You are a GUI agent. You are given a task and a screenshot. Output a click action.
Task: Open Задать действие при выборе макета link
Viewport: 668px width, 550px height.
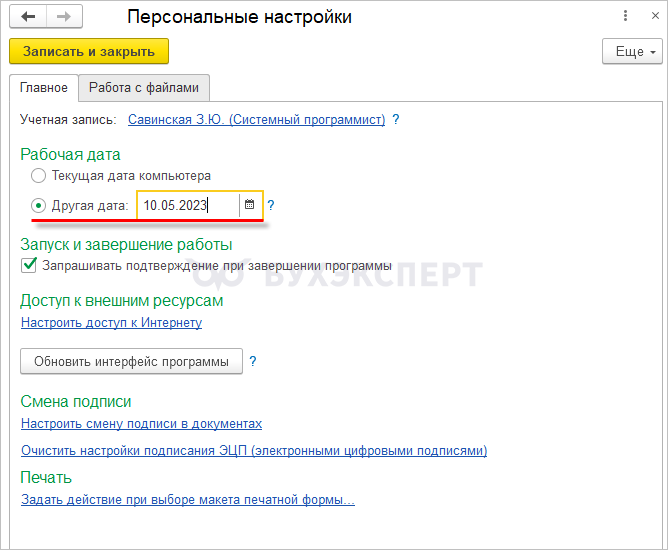click(188, 499)
